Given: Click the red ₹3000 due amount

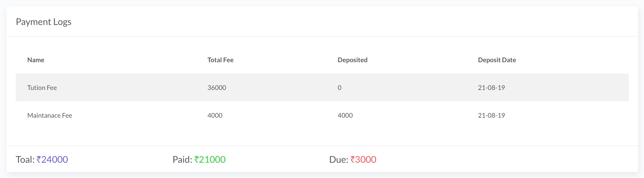Looking at the screenshot, I should tap(363, 160).
